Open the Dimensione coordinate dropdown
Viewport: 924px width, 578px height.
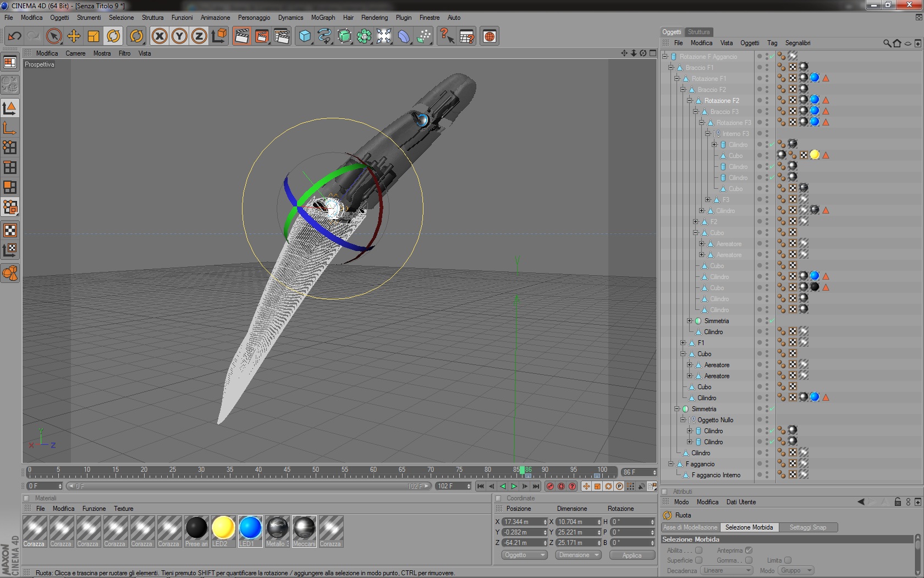tap(577, 555)
